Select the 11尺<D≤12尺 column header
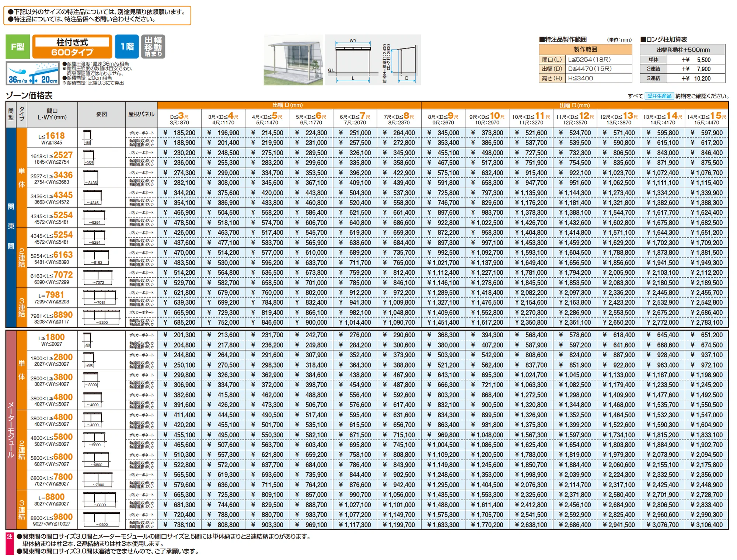The height and width of the screenshot is (560, 737). click(575, 118)
